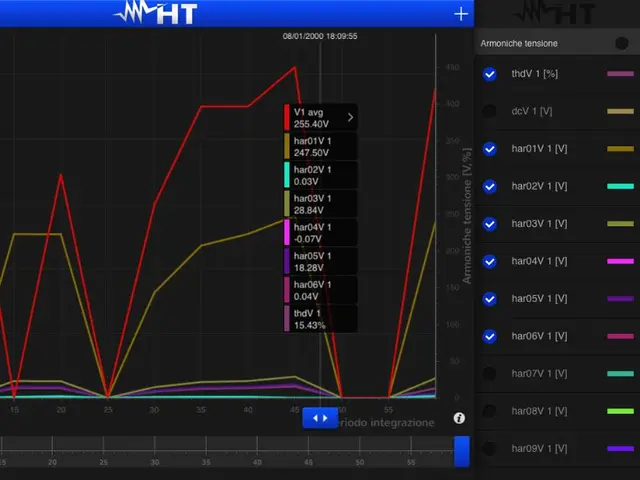Image resolution: width=640 pixels, height=480 pixels.
Task: Enable the har08V 1 [V] series
Action: (489, 411)
